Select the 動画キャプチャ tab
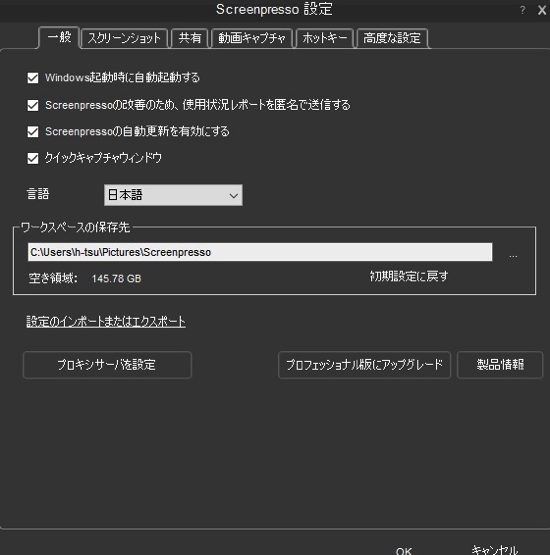The height and width of the screenshot is (555, 550). click(x=252, y=38)
